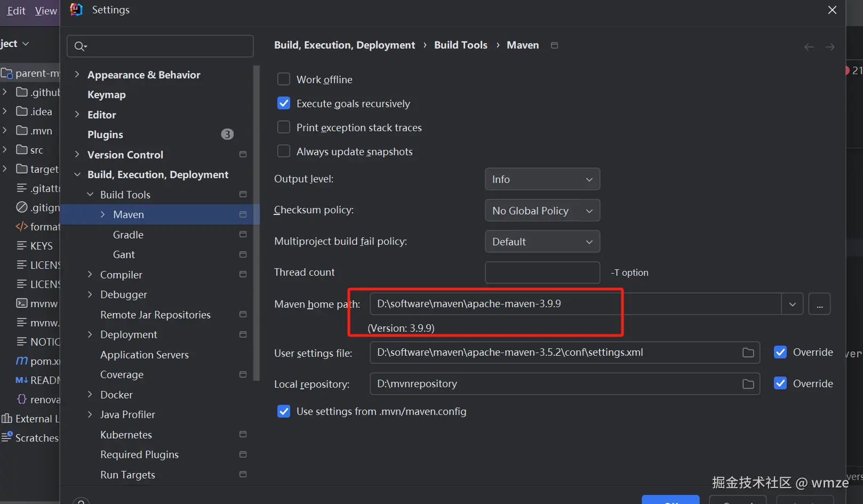Open the View menu in main window
Viewport: 863px width, 504px height.
[46, 11]
